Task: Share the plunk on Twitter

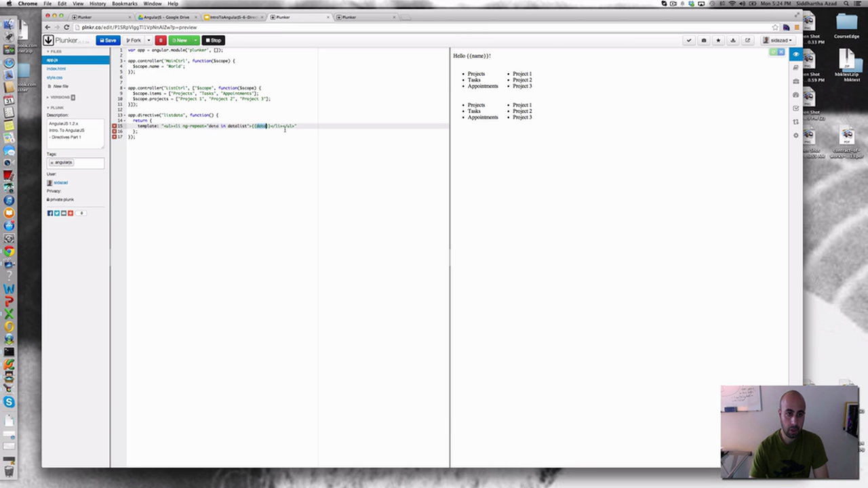Action: point(56,213)
